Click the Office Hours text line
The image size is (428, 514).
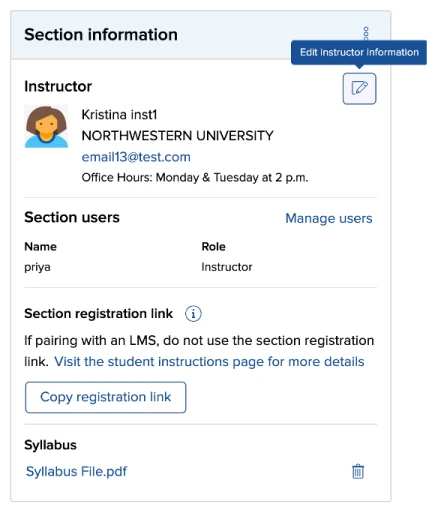(195, 178)
